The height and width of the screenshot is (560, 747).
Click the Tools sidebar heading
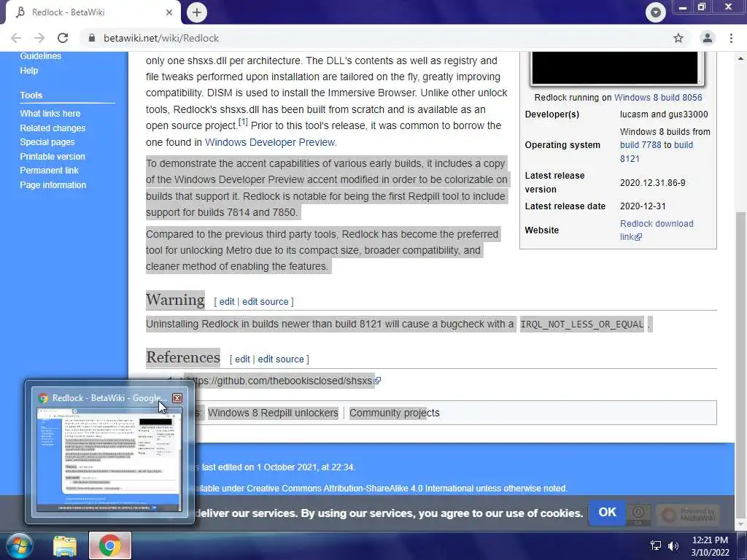[31, 96]
